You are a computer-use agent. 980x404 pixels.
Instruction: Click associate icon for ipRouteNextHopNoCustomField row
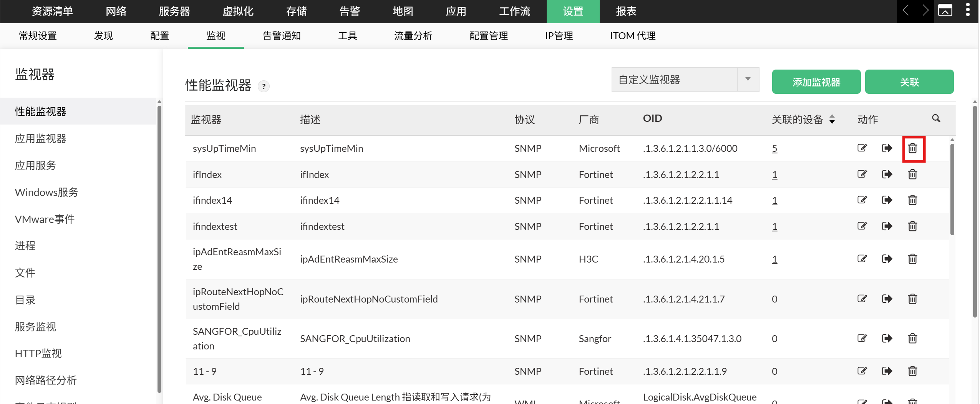coord(887,299)
